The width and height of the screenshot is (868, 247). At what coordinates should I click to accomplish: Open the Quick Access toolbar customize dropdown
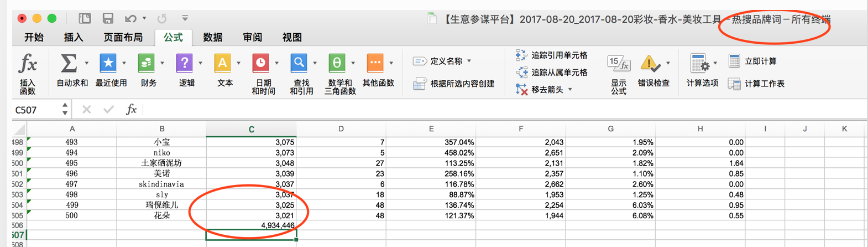click(x=185, y=18)
